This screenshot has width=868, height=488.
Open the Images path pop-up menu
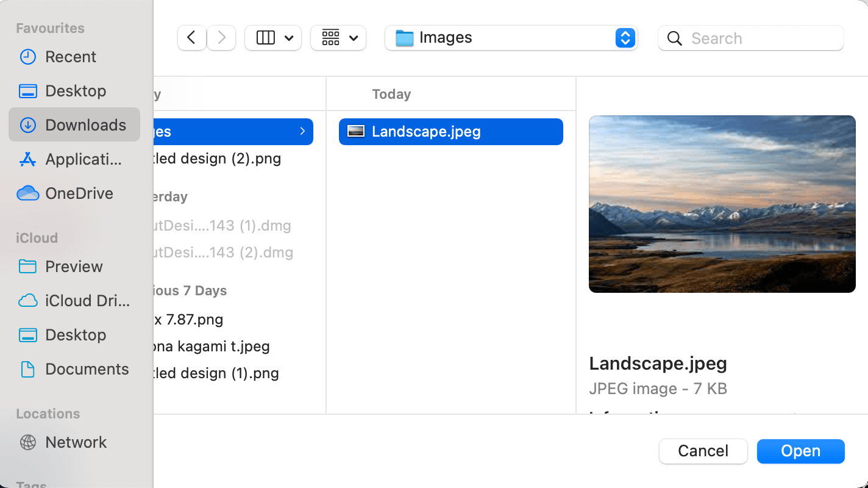coord(511,37)
